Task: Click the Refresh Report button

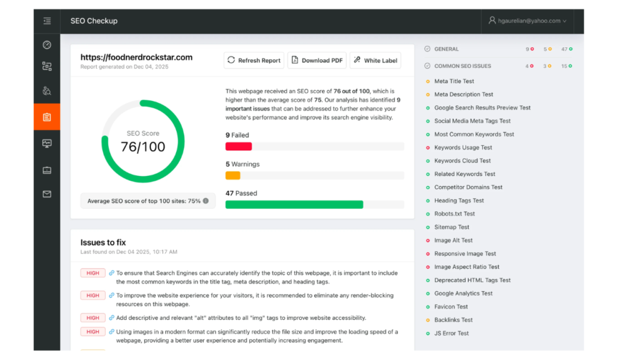Action: tap(254, 60)
